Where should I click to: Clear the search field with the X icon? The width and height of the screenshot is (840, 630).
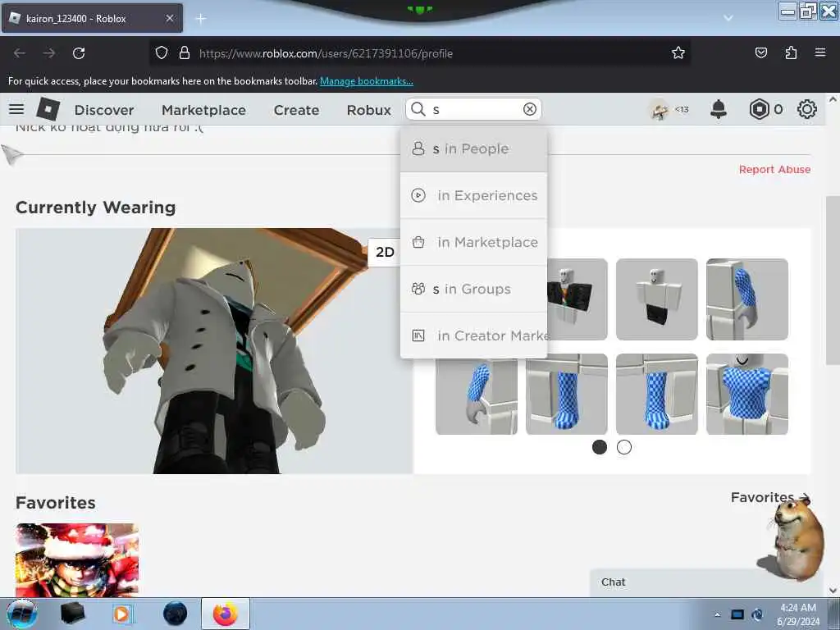[529, 109]
